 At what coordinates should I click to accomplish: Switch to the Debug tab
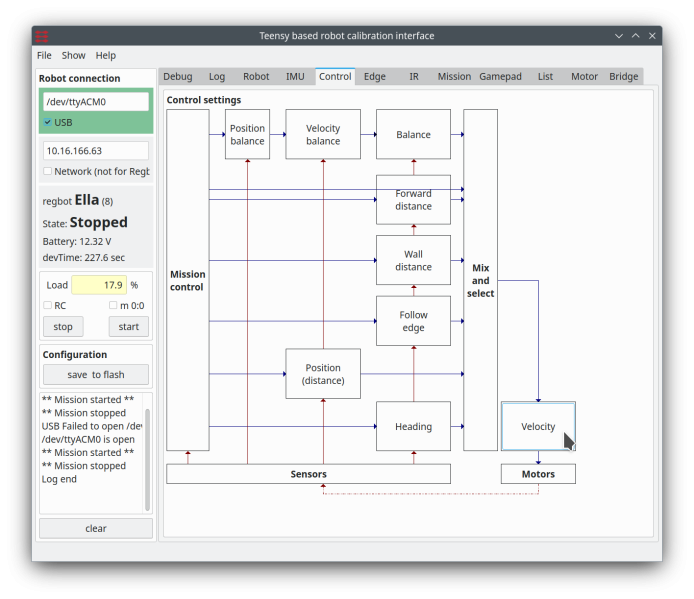(x=178, y=77)
